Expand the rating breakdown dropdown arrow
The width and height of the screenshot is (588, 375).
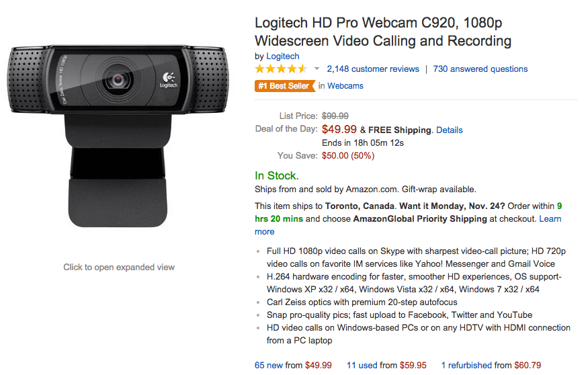(317, 69)
